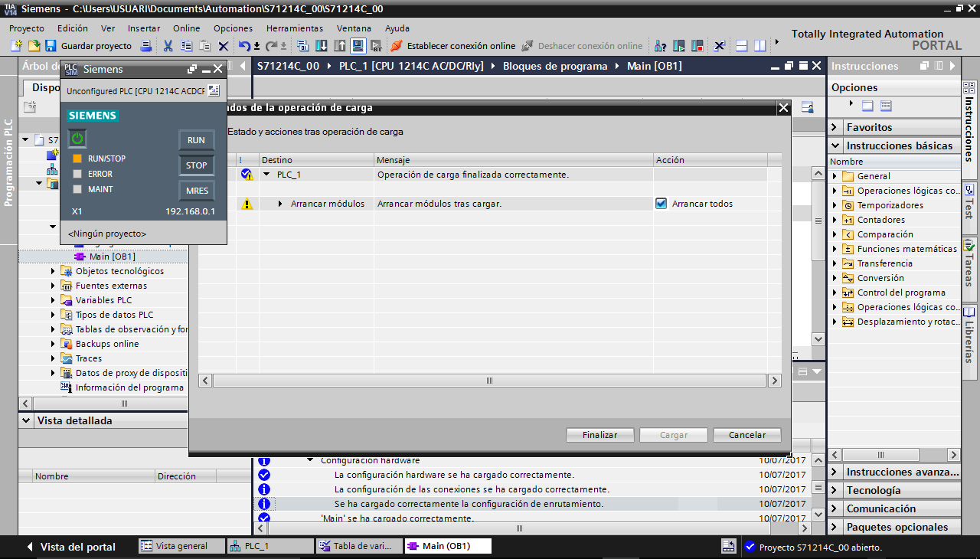The image size is (980, 559).
Task: Click the start simulation toolbar icon
Action: (358, 46)
